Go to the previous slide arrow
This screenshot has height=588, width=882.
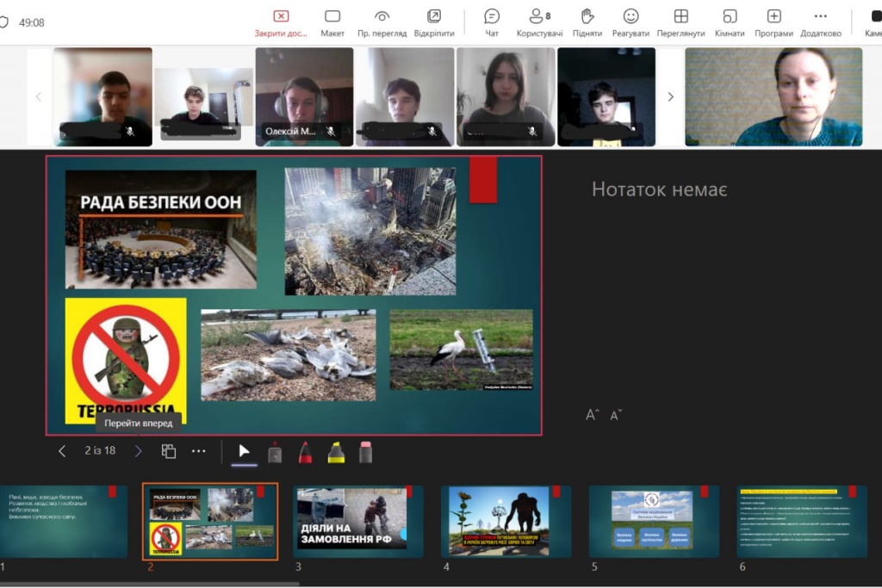click(x=62, y=451)
